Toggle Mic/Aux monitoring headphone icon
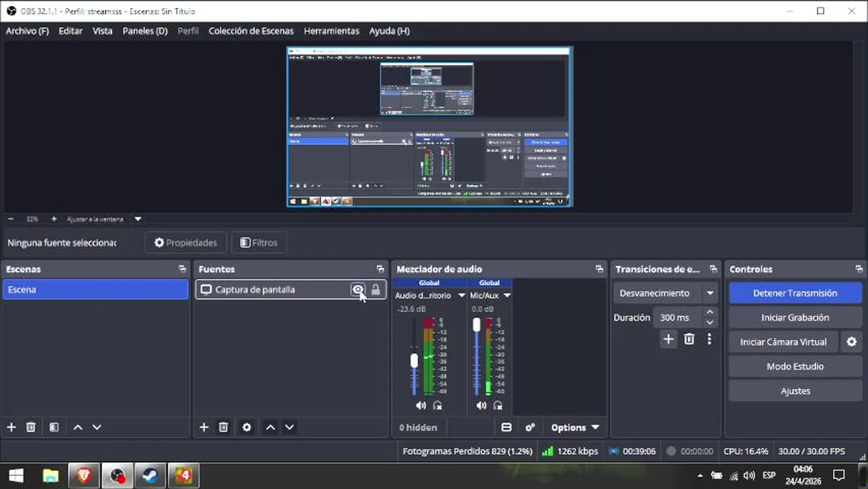Image resolution: width=868 pixels, height=489 pixels. tap(498, 405)
